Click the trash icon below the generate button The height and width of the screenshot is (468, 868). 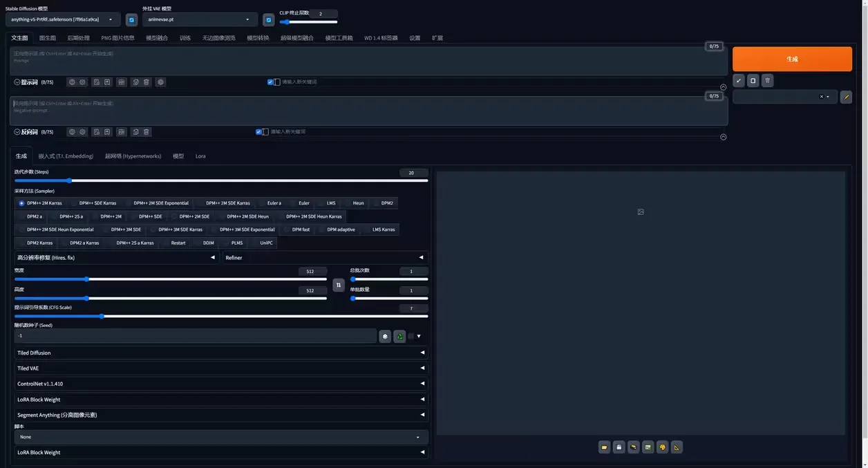click(x=768, y=81)
